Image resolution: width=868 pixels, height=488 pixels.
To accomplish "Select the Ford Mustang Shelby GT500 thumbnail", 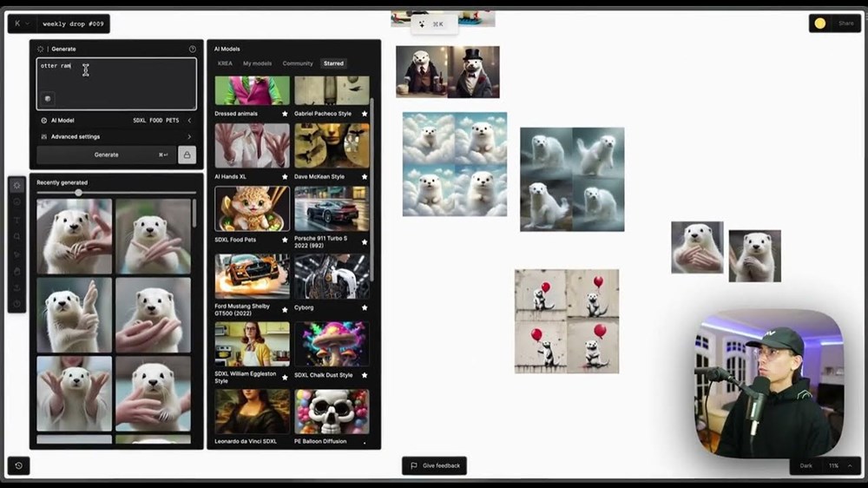I will tap(252, 276).
